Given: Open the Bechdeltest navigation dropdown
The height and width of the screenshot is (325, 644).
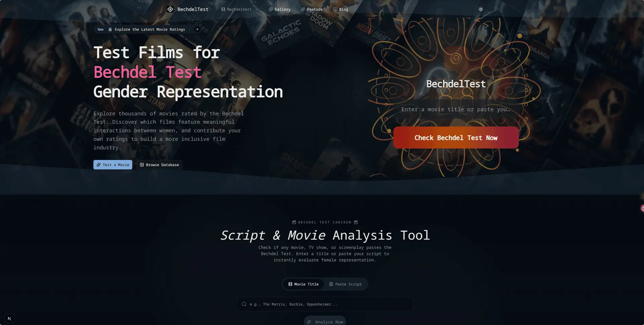Looking at the screenshot, I should [239, 9].
